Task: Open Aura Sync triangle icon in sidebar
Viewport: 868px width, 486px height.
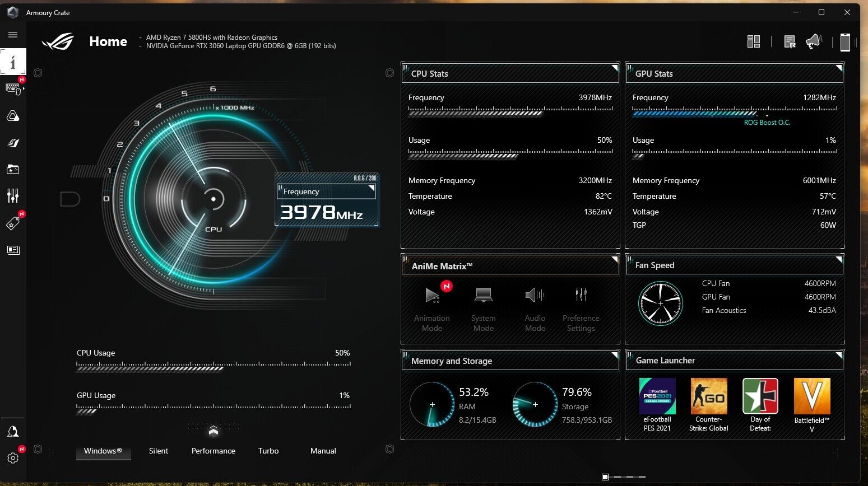Action: coord(13,116)
